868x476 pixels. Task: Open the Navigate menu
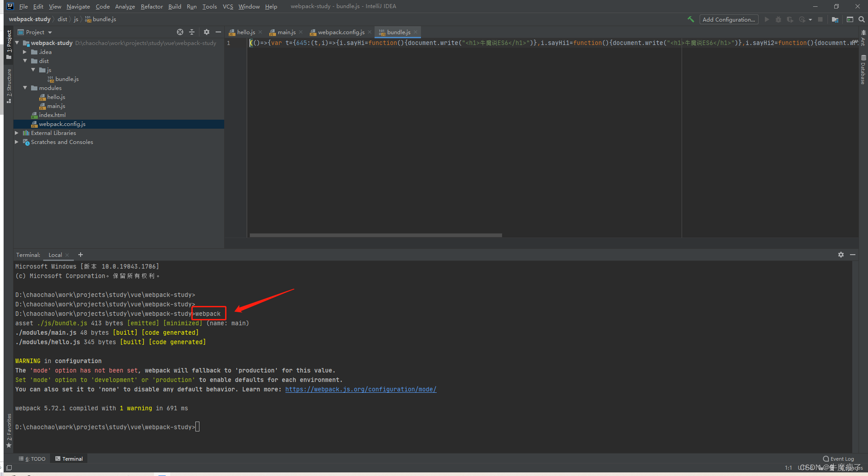[x=78, y=6]
